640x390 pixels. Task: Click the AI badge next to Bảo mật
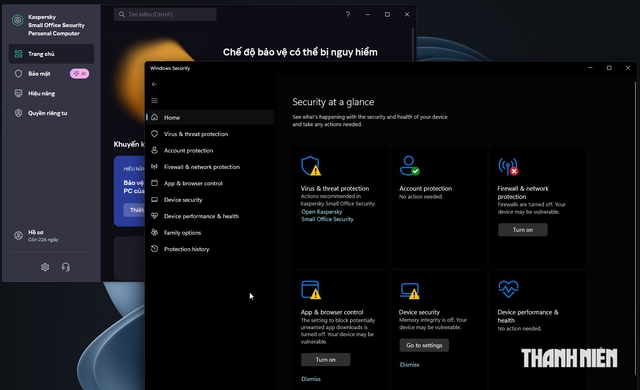pyautogui.click(x=80, y=74)
